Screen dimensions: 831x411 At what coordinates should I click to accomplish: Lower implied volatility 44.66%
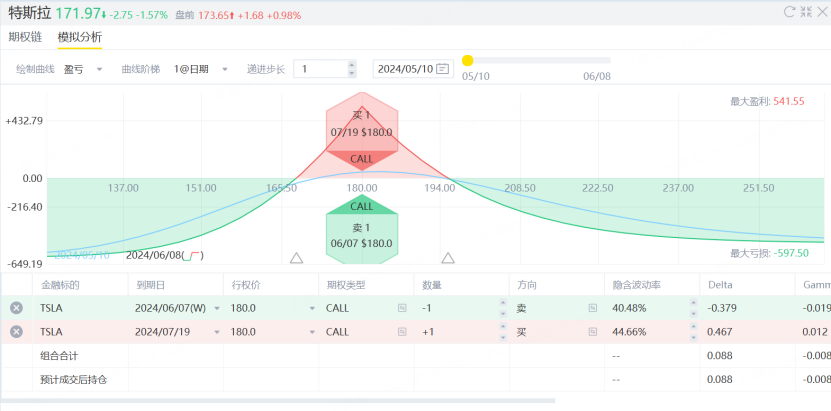click(x=692, y=337)
